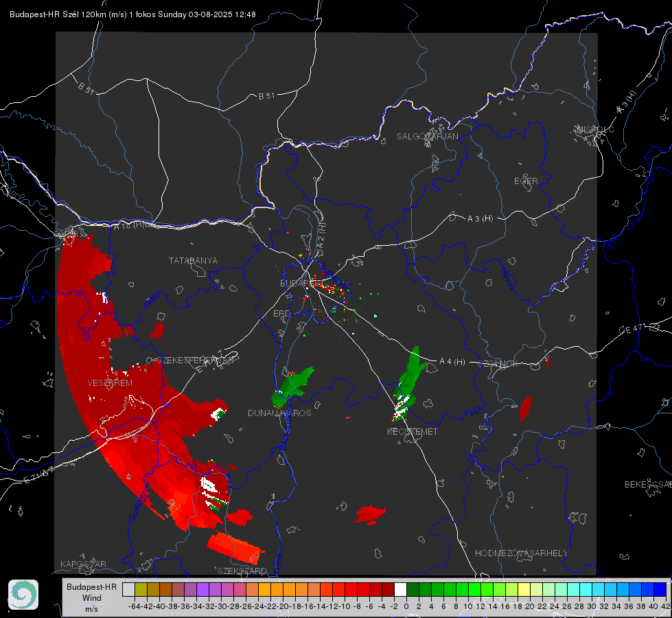672x618 pixels.
Task: Click the DUNAÚJVÁROS city label
Action: tap(279, 413)
